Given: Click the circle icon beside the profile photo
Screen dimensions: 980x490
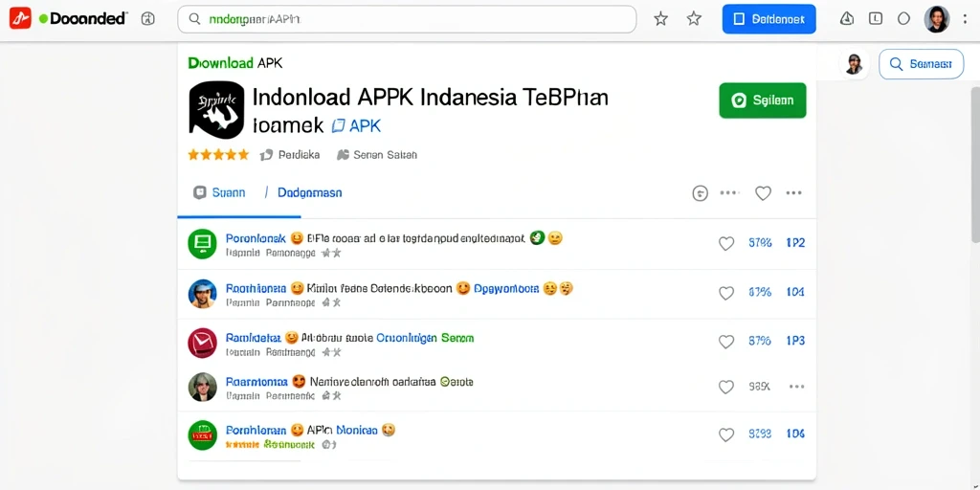Looking at the screenshot, I should 903,19.
